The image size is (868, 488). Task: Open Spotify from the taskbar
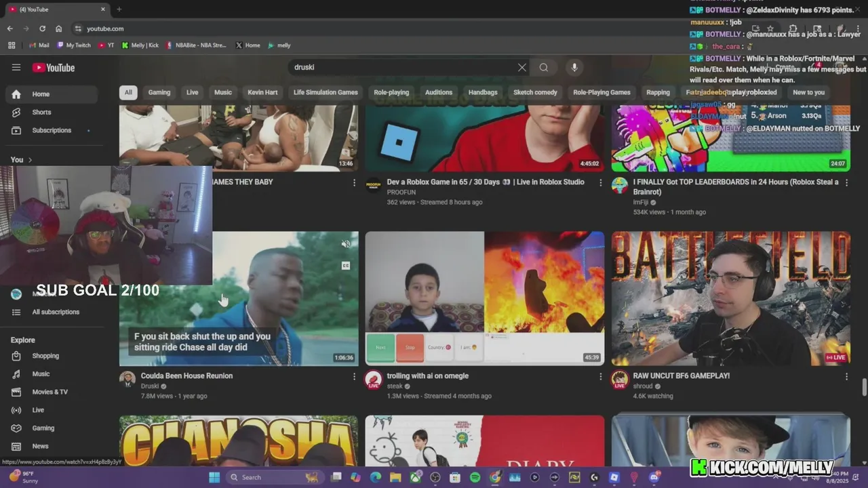pos(475,477)
